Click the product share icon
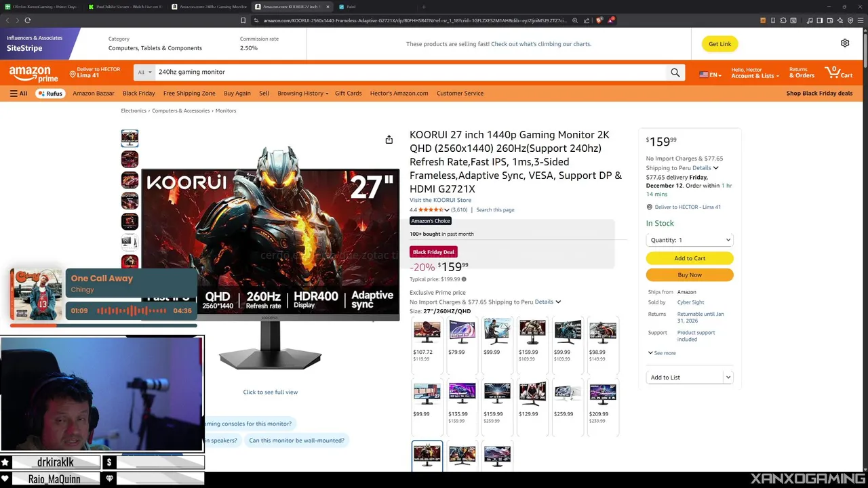Image resolution: width=868 pixels, height=488 pixels. (x=389, y=140)
